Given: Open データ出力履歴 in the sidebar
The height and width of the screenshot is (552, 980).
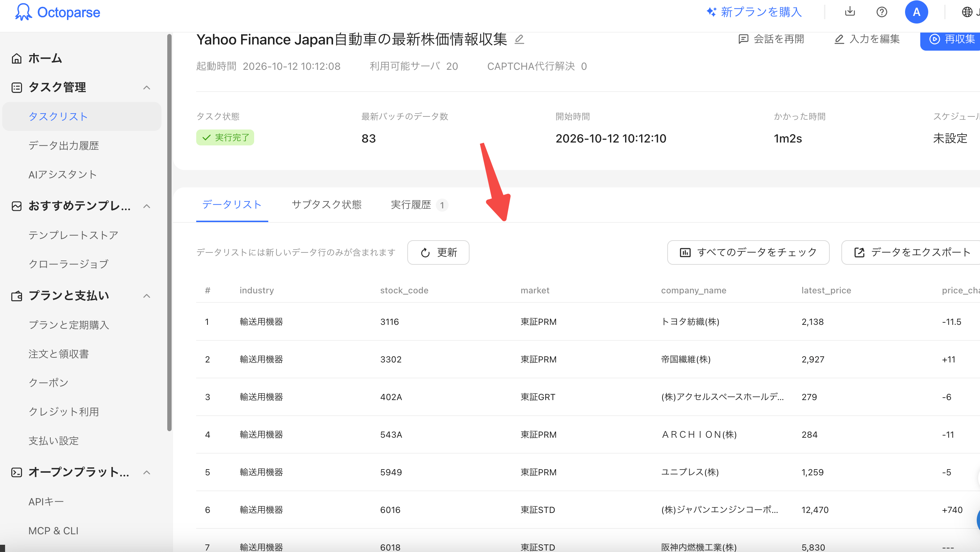Looking at the screenshot, I should [63, 145].
